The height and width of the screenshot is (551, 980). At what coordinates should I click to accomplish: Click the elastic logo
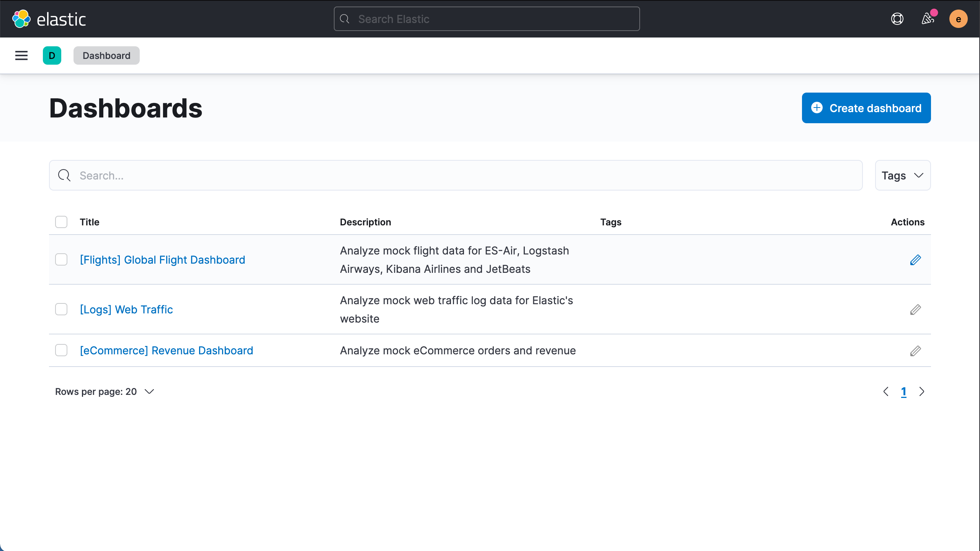pyautogui.click(x=49, y=19)
